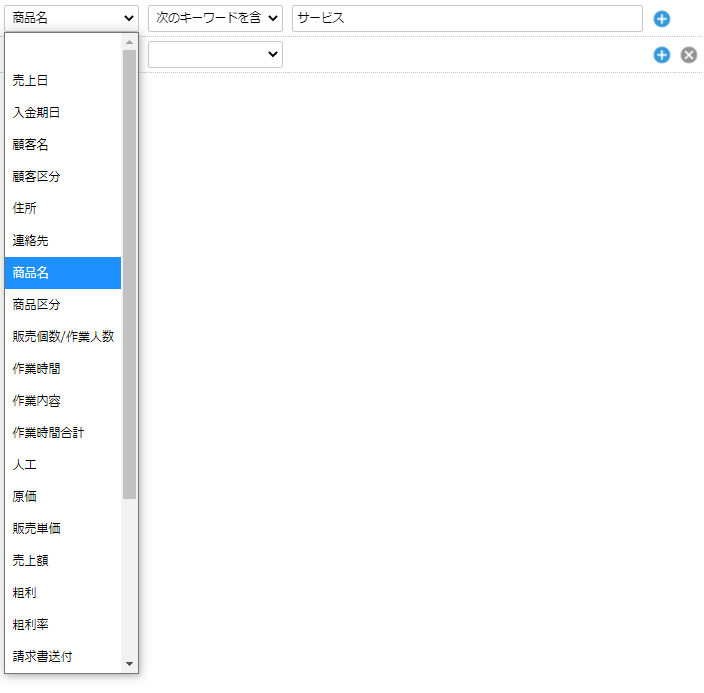Image resolution: width=704 pixels, height=693 pixels.
Task: Choose 顧客区分 in the dropdown list
Action: pyautogui.click(x=63, y=177)
